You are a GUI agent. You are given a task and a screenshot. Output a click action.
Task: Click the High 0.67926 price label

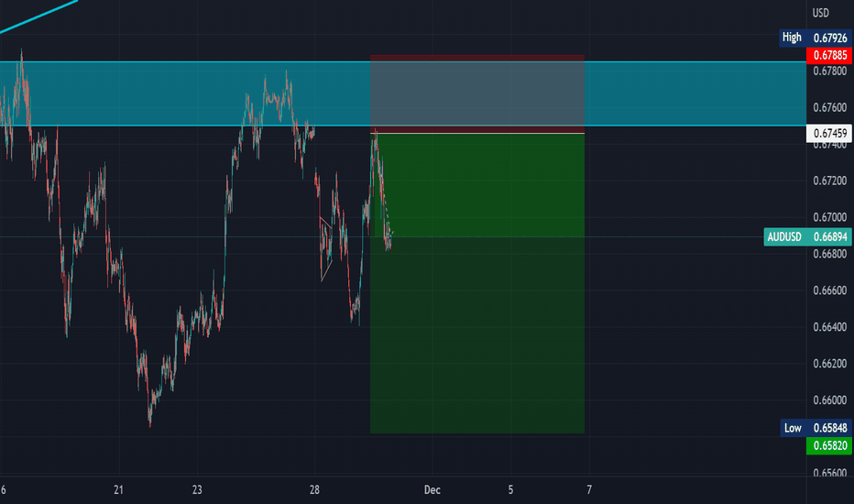click(x=815, y=38)
